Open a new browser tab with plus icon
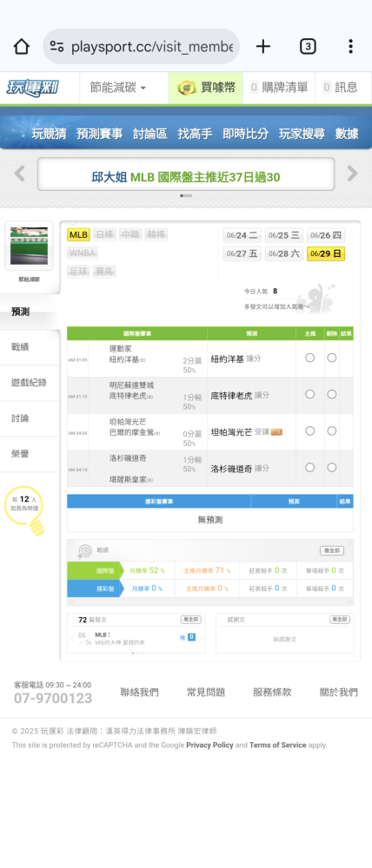Image resolution: width=372 pixels, height=868 pixels. tap(262, 47)
